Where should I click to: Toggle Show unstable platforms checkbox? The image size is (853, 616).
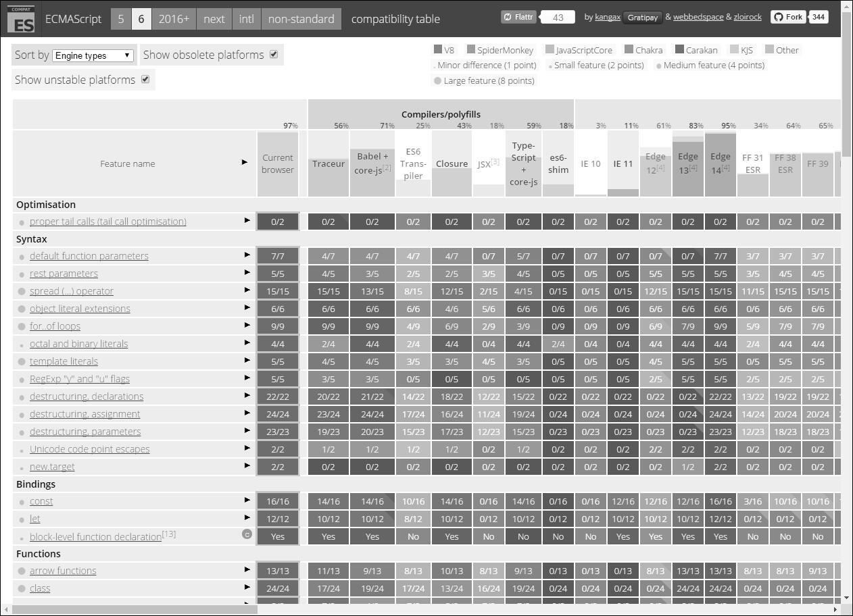pos(145,79)
